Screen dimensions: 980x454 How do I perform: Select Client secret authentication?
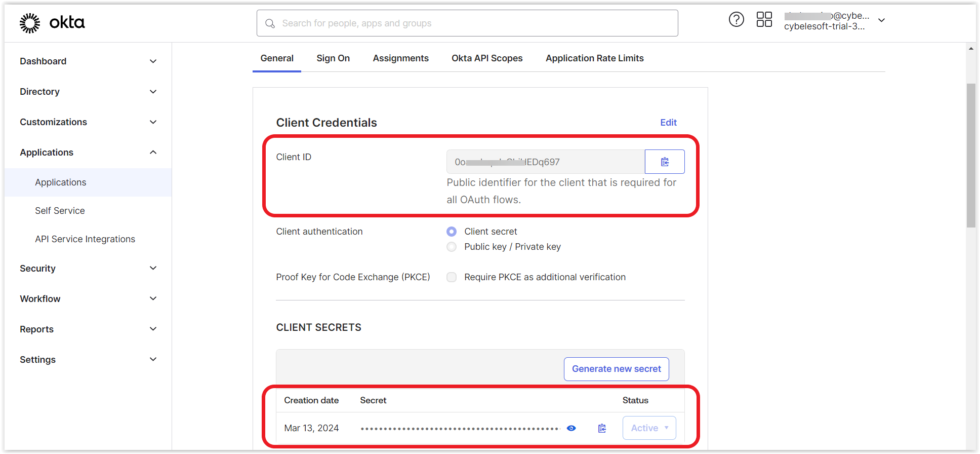pos(452,232)
